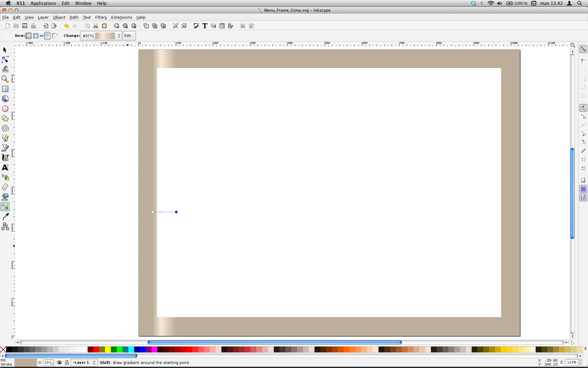Click the Save document icon
The image size is (588, 368).
pyautogui.click(x=25, y=26)
